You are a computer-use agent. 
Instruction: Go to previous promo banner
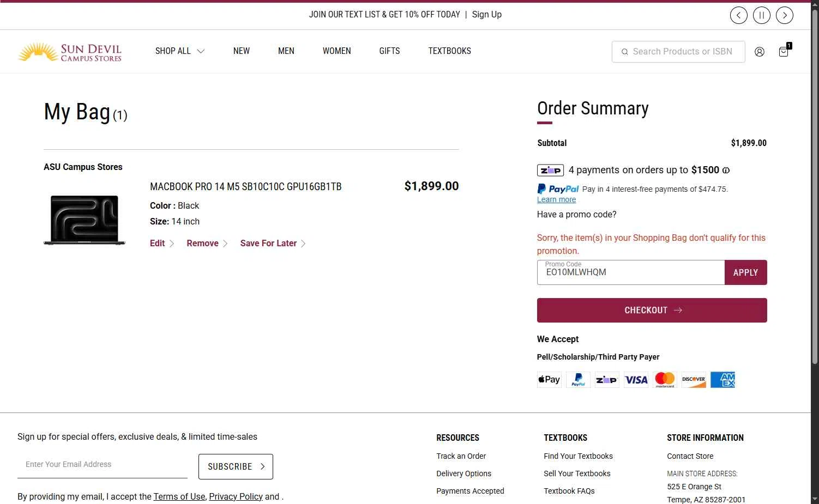(739, 15)
